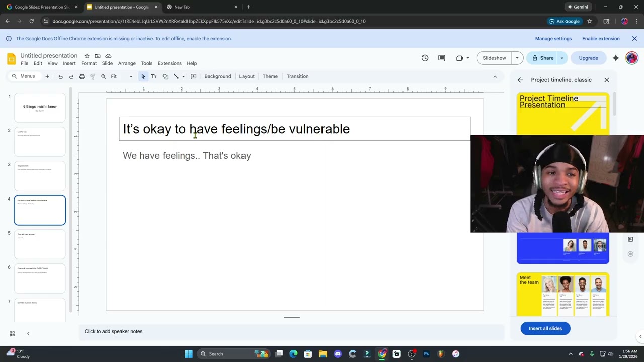This screenshot has width=644, height=362.
Task: Select the Line tool
Action: click(176, 76)
